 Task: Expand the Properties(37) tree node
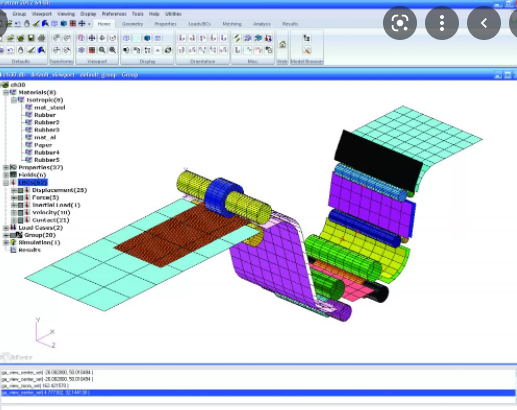(6, 167)
